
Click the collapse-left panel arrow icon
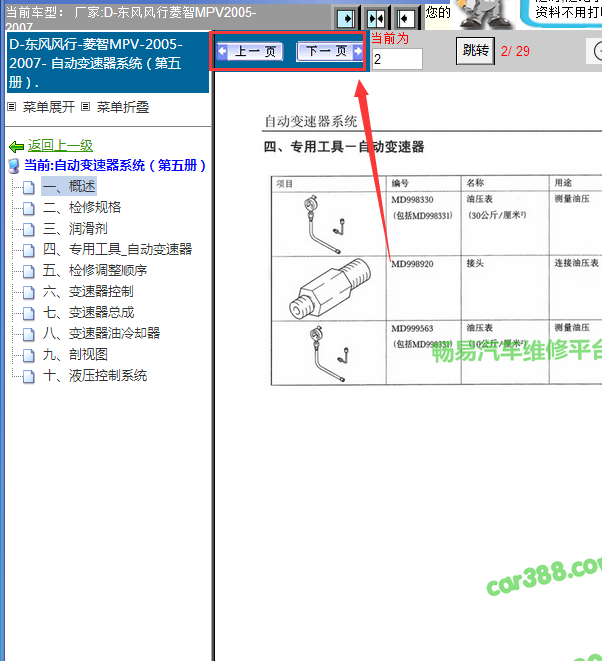pos(405,18)
